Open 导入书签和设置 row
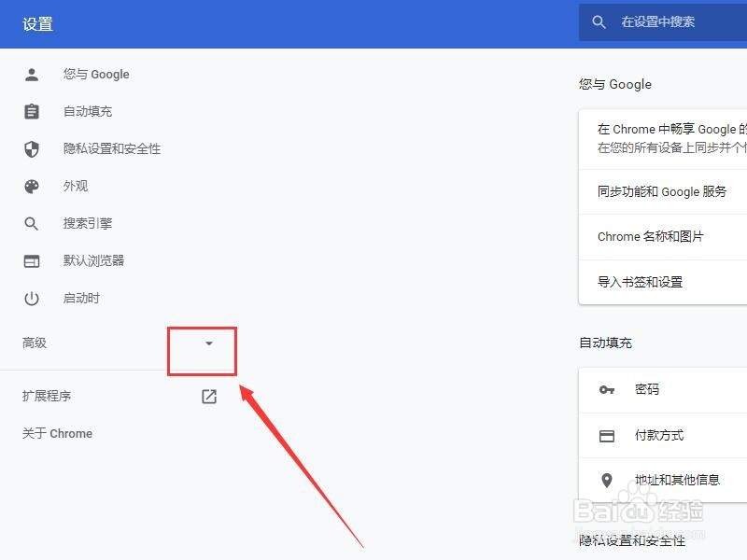The height and width of the screenshot is (560, 747). click(x=663, y=282)
